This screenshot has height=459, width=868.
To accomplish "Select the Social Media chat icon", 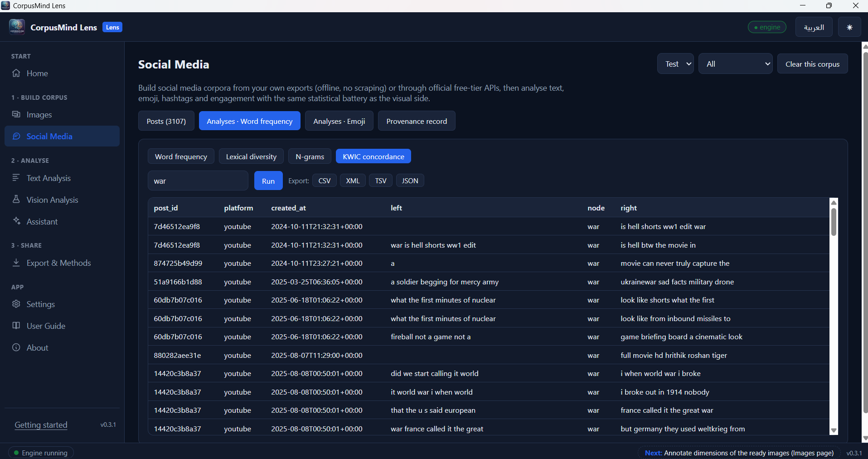I will click(16, 136).
